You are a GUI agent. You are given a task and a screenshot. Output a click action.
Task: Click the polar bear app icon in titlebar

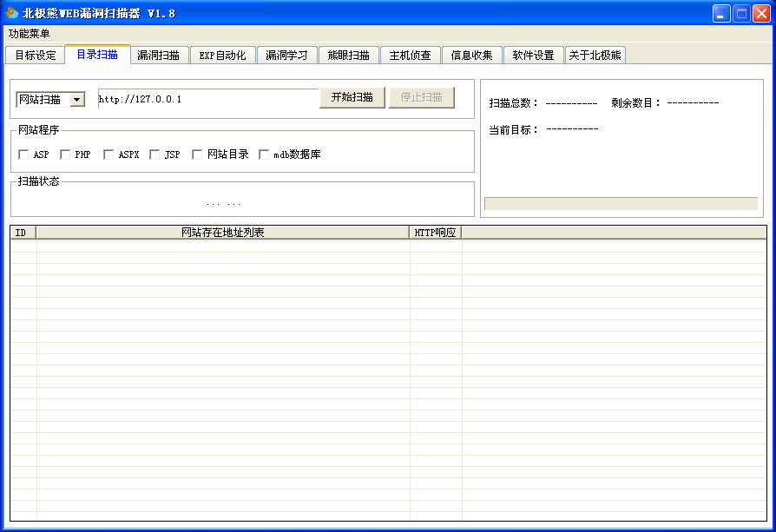[13, 12]
